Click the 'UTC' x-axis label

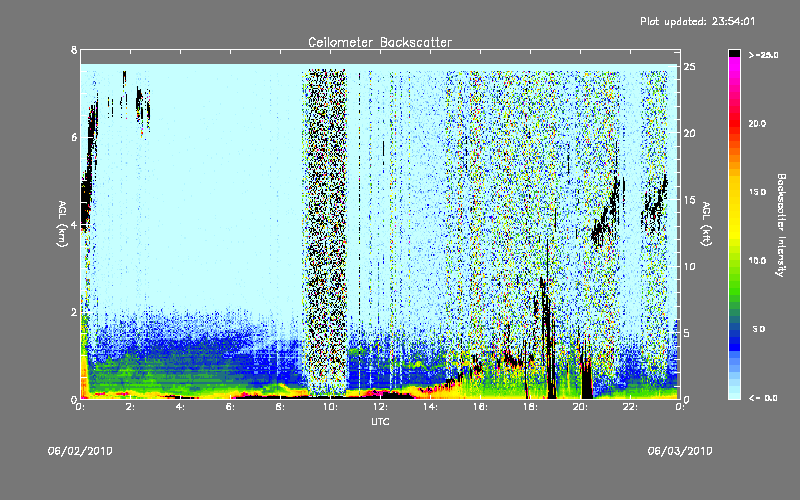380,421
